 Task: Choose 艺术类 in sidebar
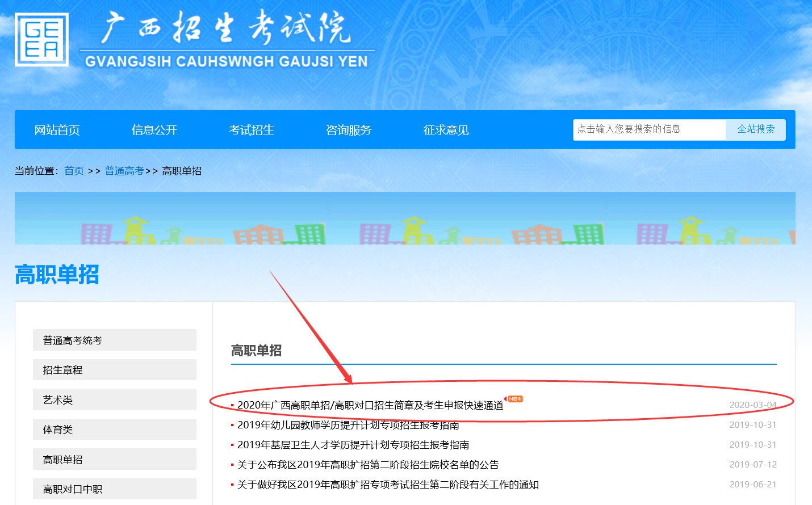114,400
